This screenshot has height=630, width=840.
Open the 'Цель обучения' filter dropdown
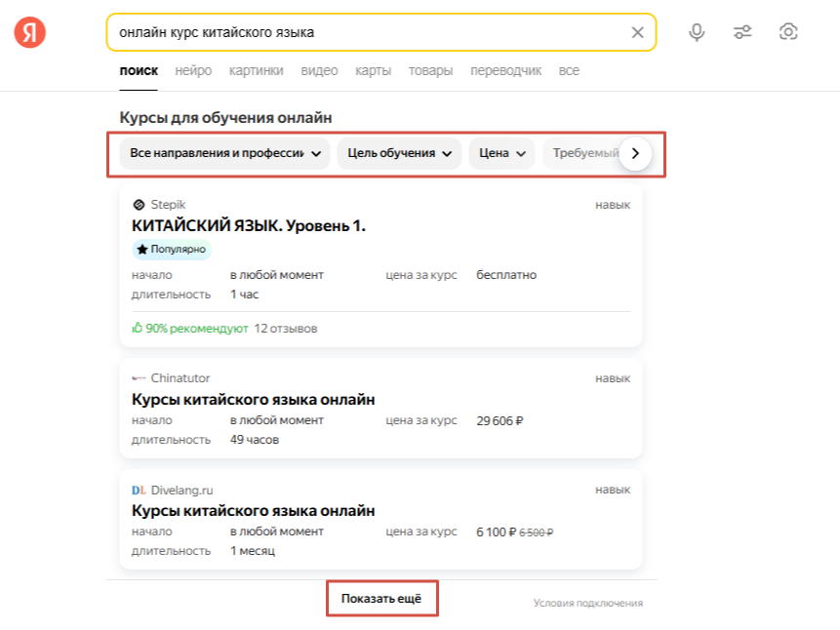pyautogui.click(x=400, y=154)
